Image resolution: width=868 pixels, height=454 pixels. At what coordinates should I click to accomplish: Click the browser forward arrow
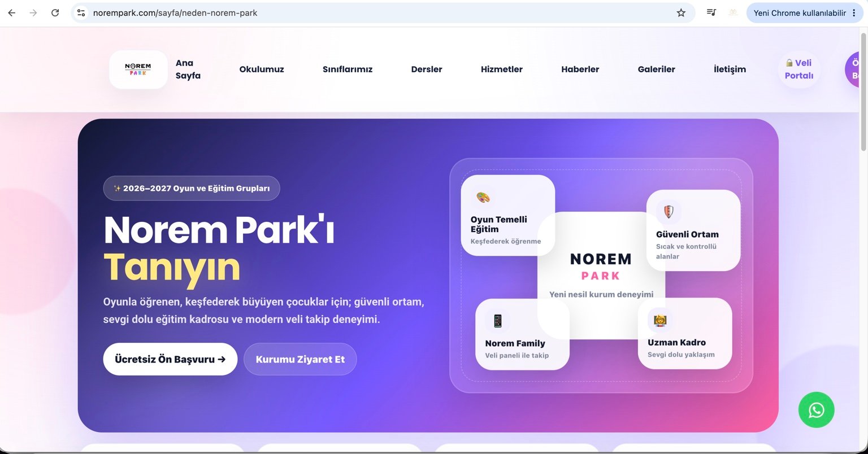click(x=33, y=12)
